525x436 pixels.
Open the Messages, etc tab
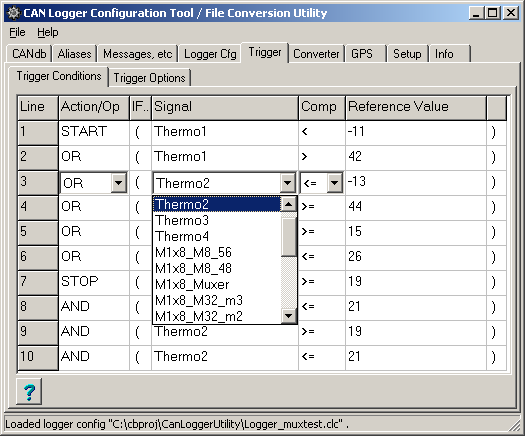pos(137,54)
